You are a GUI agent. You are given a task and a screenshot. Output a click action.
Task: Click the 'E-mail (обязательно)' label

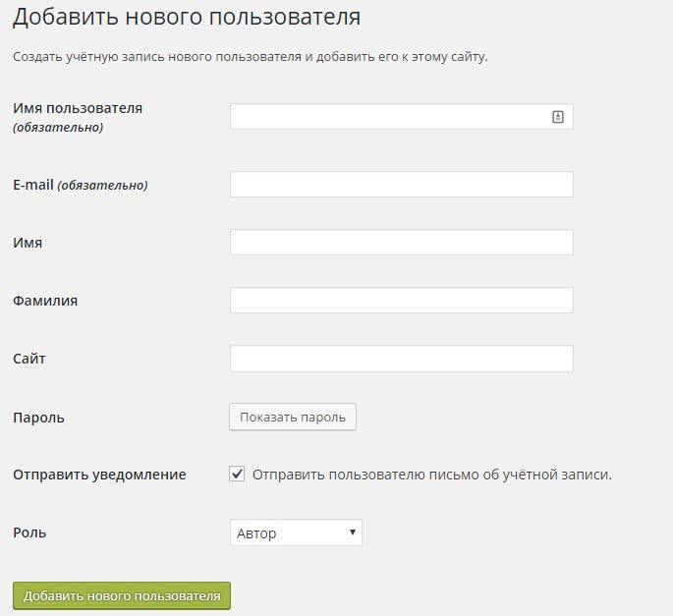click(81, 185)
